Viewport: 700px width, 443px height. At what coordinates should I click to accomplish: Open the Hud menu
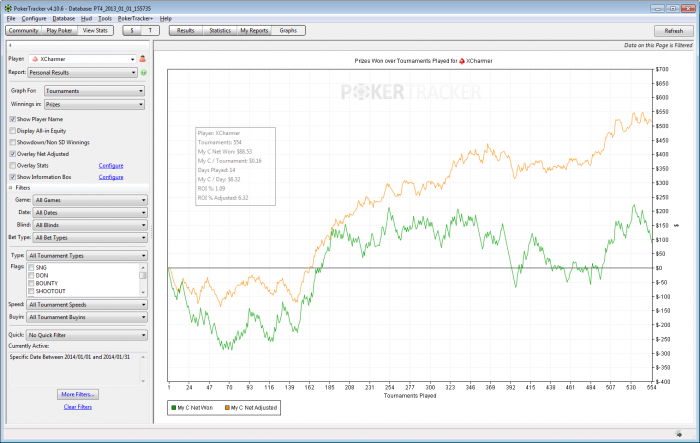(x=87, y=18)
